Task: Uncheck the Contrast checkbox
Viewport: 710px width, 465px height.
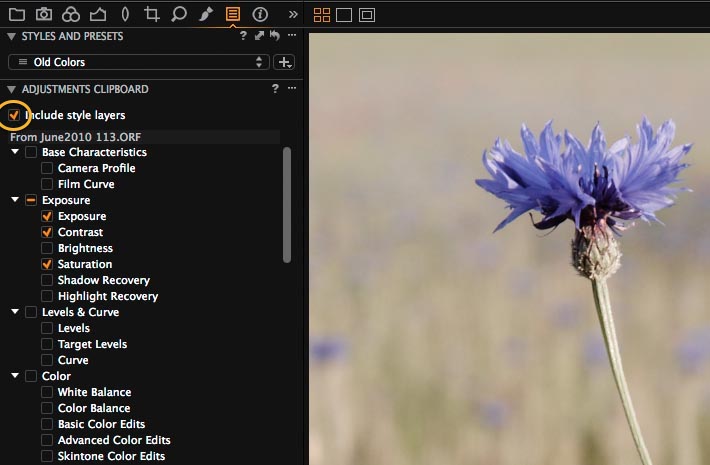Action: coord(47,232)
